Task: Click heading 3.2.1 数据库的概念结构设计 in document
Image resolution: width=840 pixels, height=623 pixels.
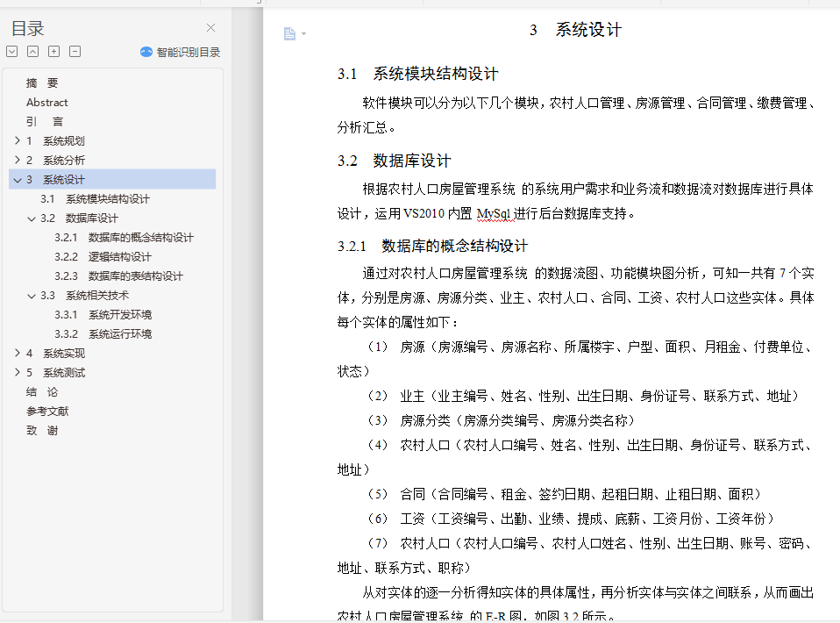Action: coord(432,246)
